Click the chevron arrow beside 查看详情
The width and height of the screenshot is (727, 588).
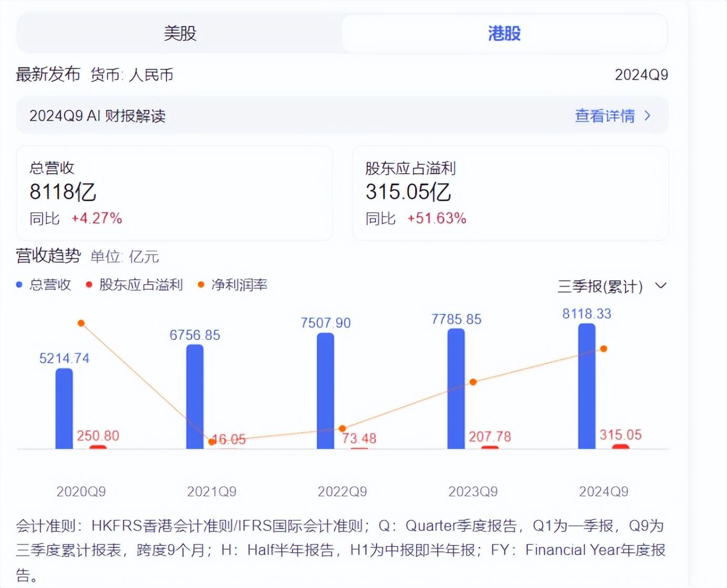pyautogui.click(x=648, y=115)
